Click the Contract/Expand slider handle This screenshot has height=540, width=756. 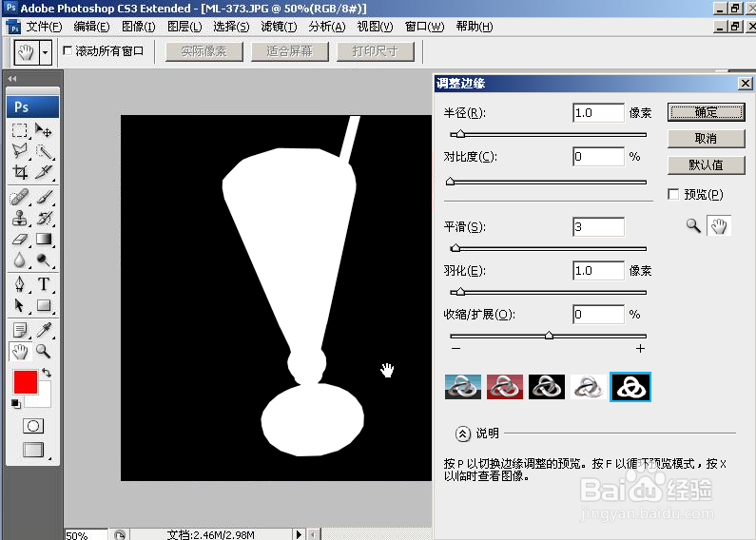click(x=549, y=335)
